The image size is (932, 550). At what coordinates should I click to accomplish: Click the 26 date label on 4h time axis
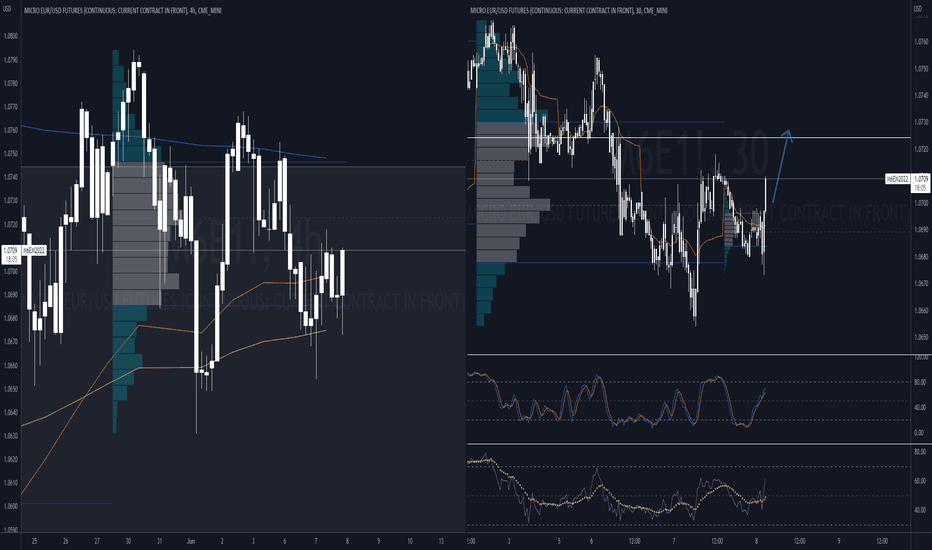click(x=65, y=541)
